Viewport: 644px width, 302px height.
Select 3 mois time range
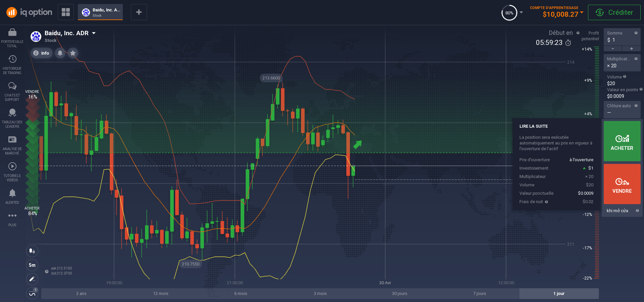point(320,294)
